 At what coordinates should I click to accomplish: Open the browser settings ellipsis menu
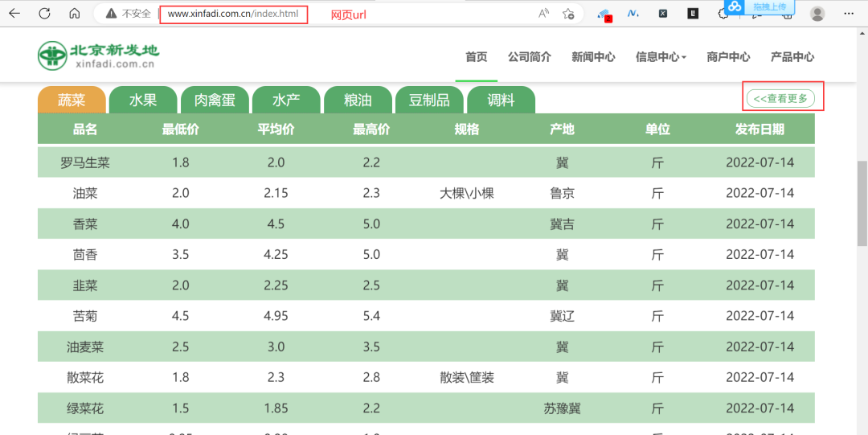848,14
